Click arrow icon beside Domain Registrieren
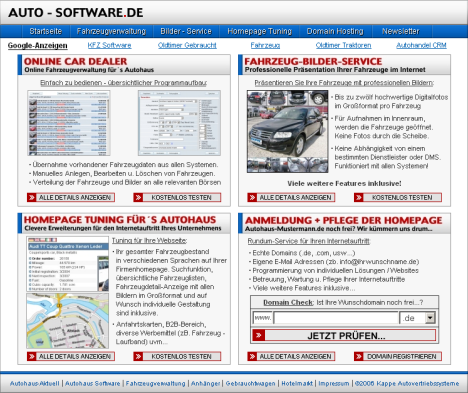 point(359,356)
